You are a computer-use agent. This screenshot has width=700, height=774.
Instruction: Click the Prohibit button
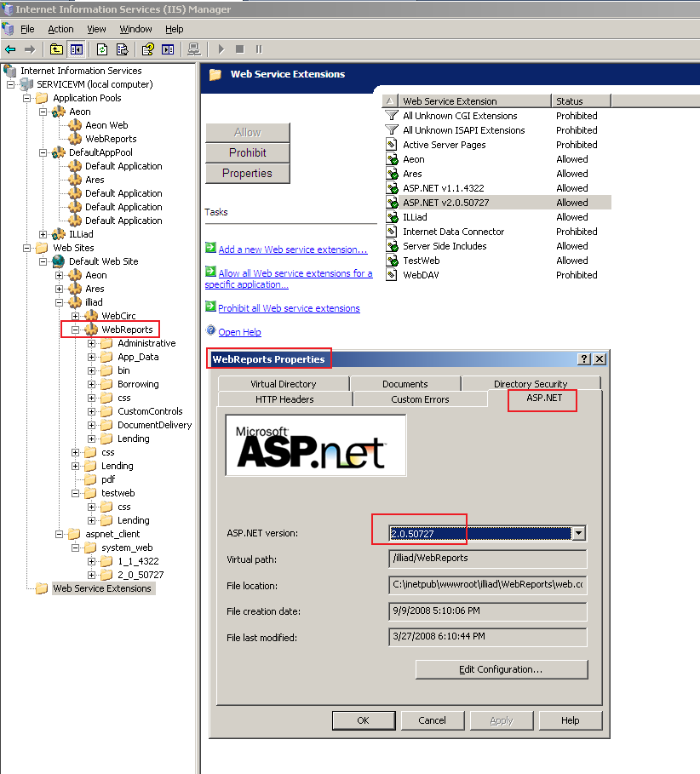click(247, 153)
